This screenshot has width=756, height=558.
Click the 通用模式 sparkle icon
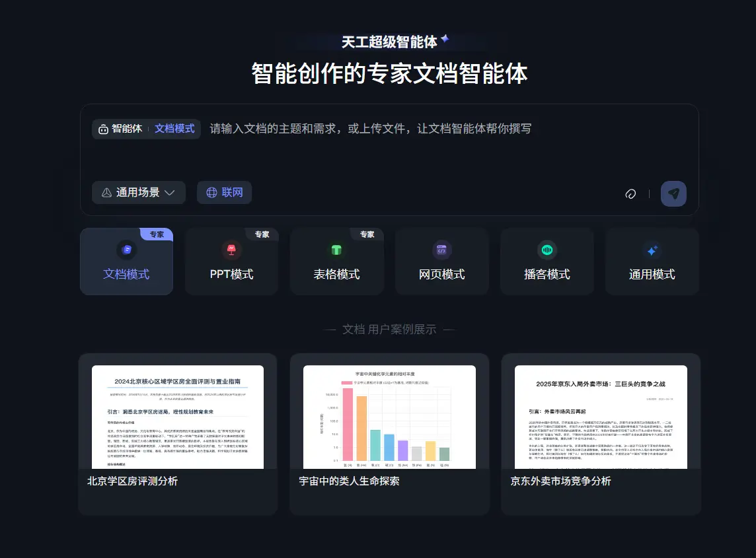(652, 250)
